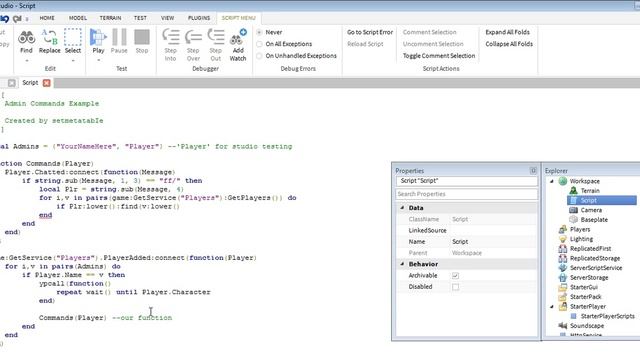640x360 pixels.
Task: Click the redo arrow in quick access bar
Action: point(17,19)
